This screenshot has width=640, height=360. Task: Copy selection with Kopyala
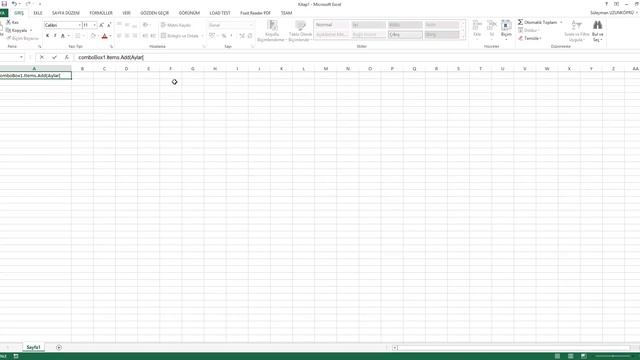point(17,30)
